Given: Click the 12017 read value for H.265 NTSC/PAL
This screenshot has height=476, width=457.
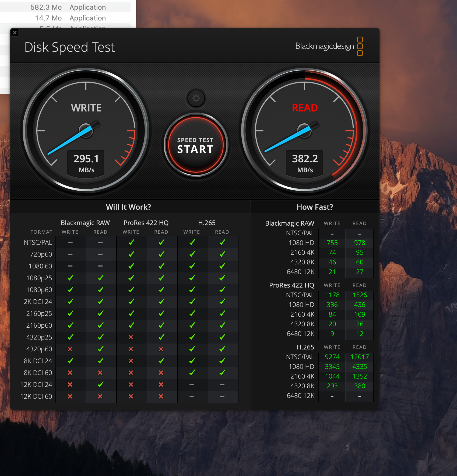Looking at the screenshot, I should (x=360, y=357).
